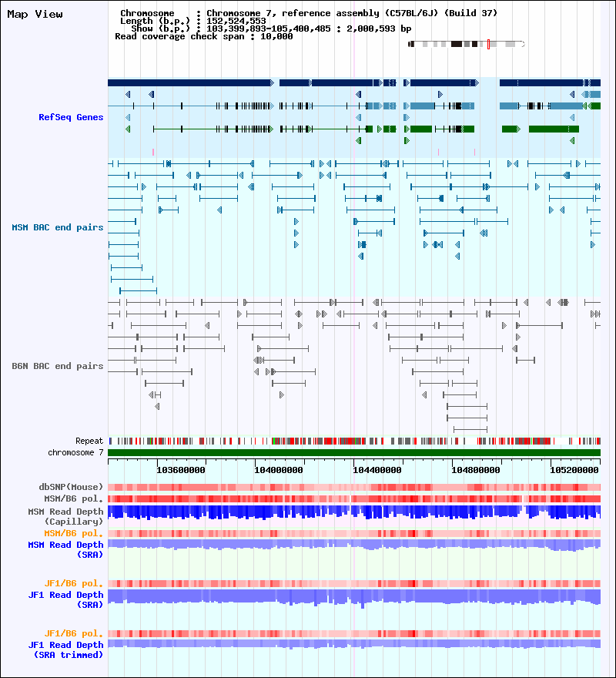Click the MSM Read Depth Capillary histogram
Viewport: 616px width, 678px height.
point(354,512)
